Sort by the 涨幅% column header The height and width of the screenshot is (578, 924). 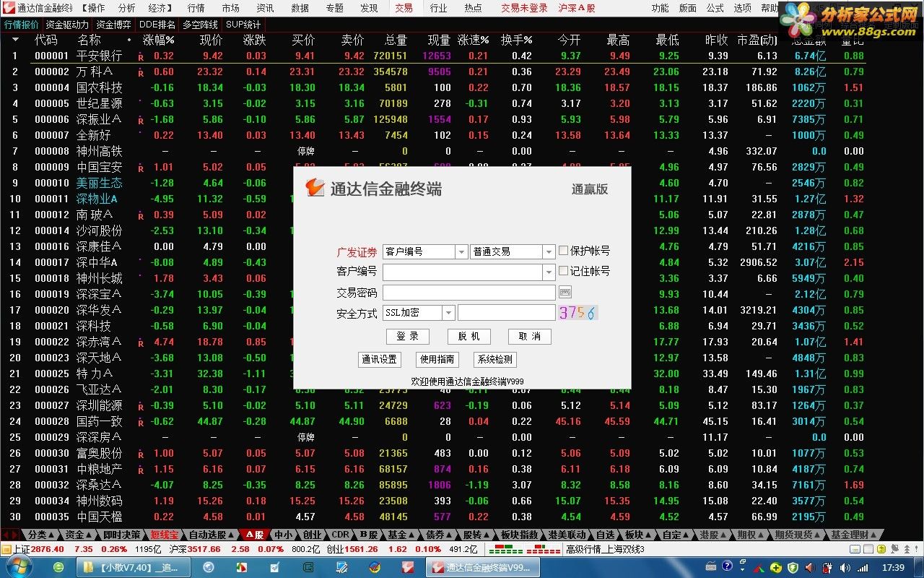pyautogui.click(x=159, y=40)
